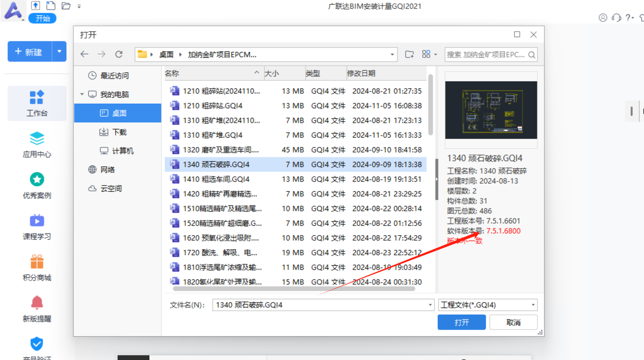Open 优秀案例 in the sidebar
This screenshot has width=644, height=360.
37,186
